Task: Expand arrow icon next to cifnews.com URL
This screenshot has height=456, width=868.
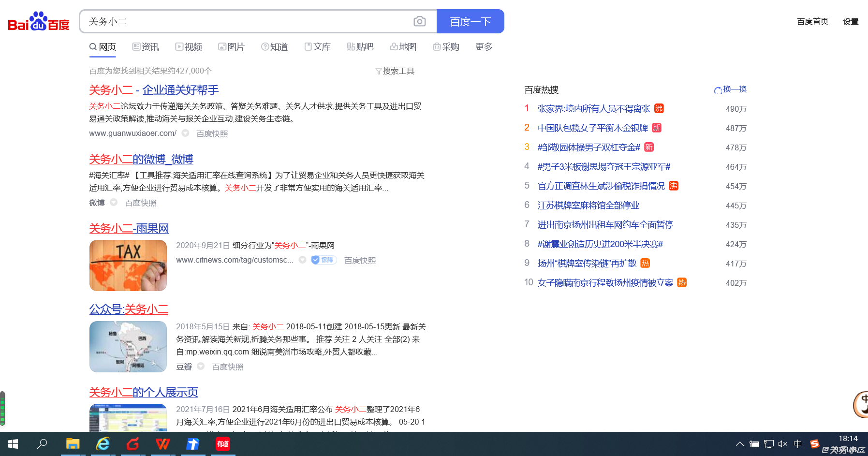Action: pos(302,260)
